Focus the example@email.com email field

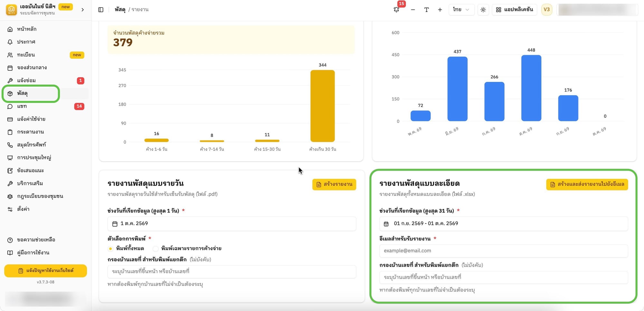pyautogui.click(x=504, y=251)
